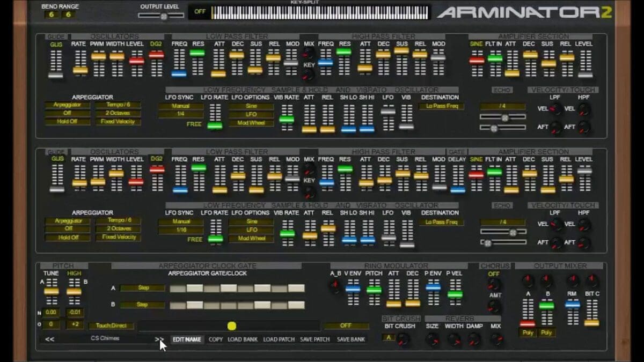
Task: Click the upper layer filter MIX knob
Action: tap(309, 53)
